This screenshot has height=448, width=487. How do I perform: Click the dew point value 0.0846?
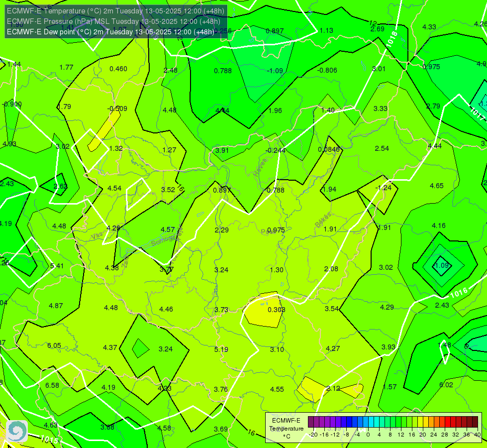pyautogui.click(x=329, y=149)
